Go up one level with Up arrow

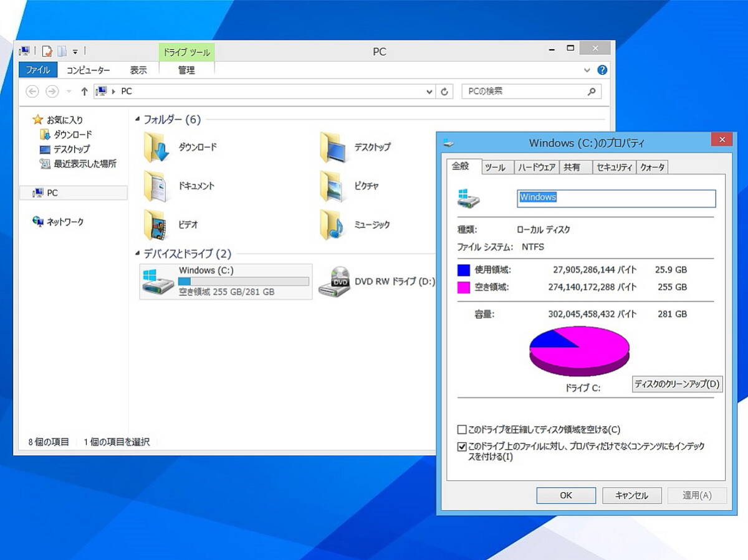tap(84, 92)
